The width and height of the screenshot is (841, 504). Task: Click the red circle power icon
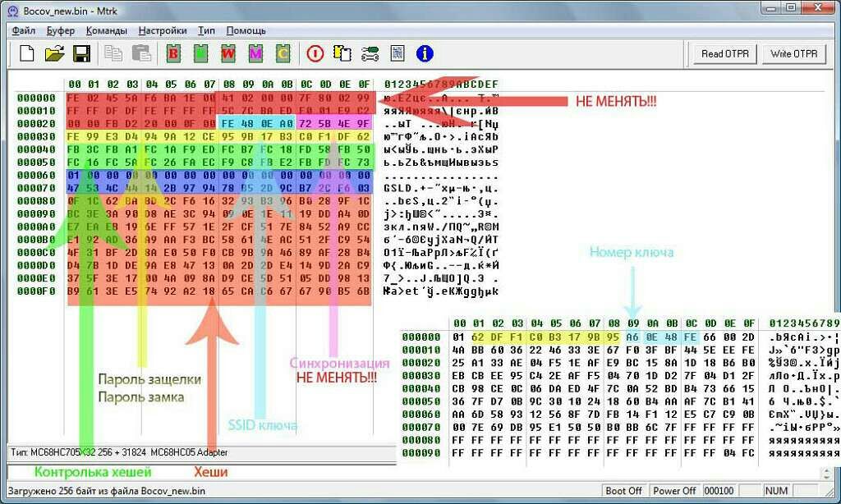[x=315, y=53]
